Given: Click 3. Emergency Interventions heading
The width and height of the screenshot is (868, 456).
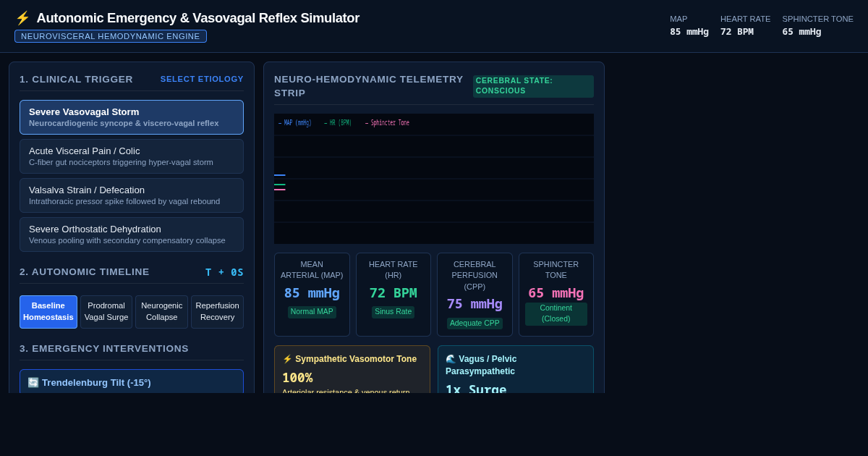Looking at the screenshot, I should coord(104,349).
